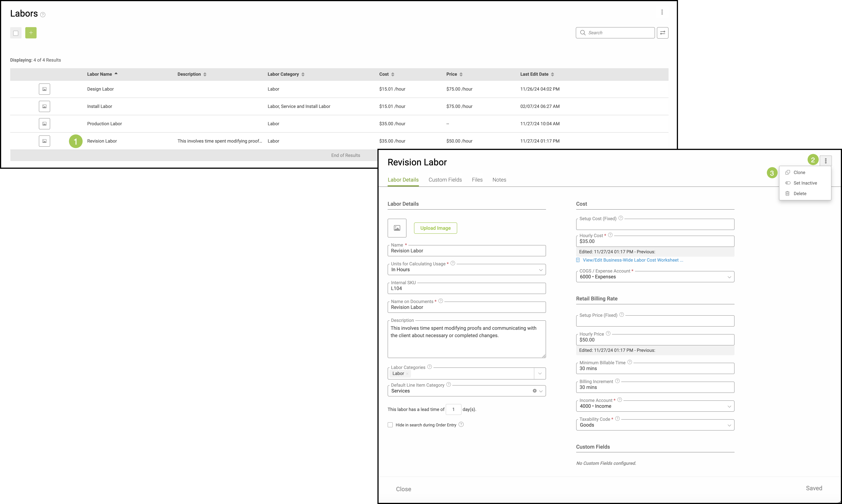The image size is (842, 504).
Task: Open the Labors page three-dot menu
Action: click(662, 12)
